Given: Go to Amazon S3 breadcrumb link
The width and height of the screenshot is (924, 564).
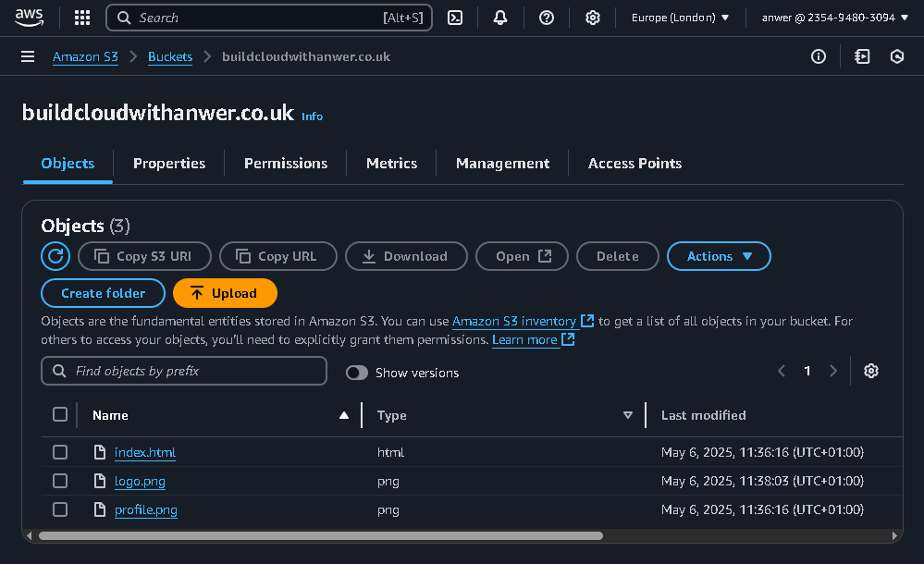Looking at the screenshot, I should tap(85, 56).
